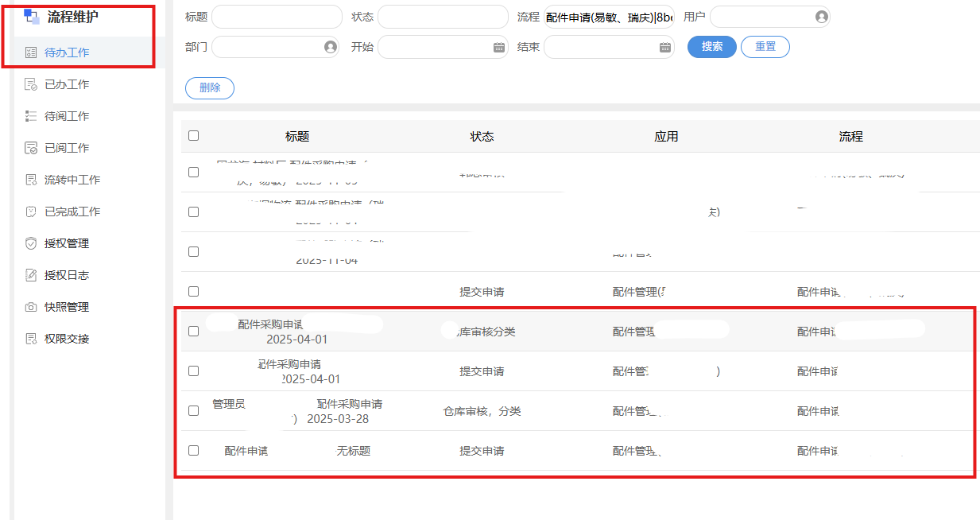Click the 授权管理 shield icon
Screen dimensions: 980x520
point(31,243)
